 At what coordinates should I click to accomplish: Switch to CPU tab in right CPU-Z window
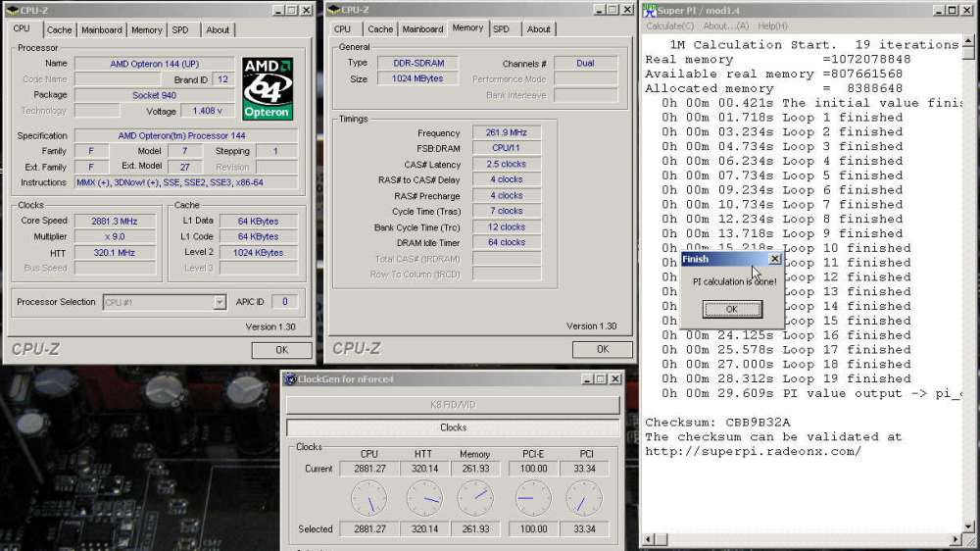[342, 29]
